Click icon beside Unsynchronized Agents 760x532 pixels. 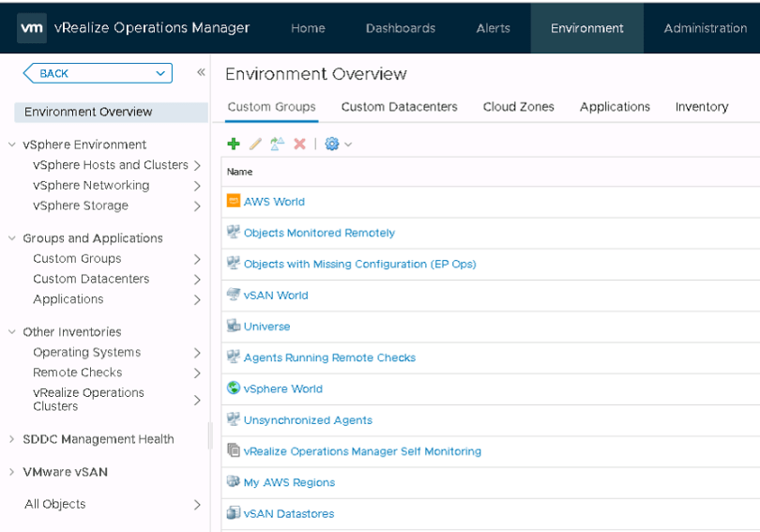[x=234, y=419]
